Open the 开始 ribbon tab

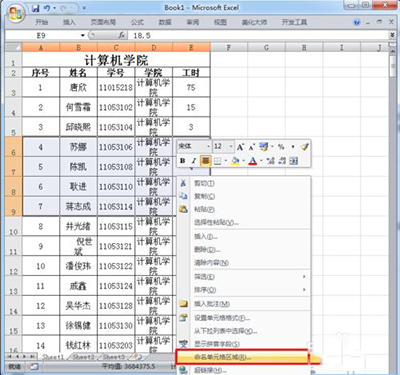click(42, 22)
